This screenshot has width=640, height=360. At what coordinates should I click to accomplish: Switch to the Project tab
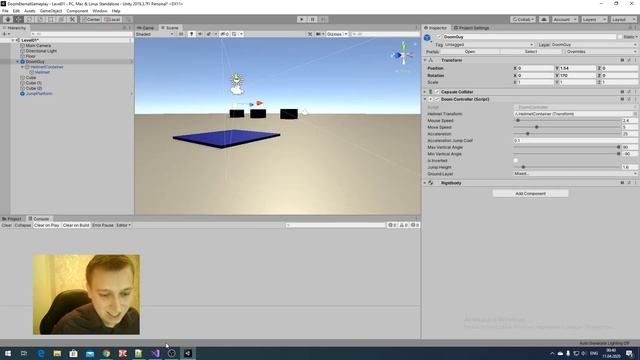[12, 219]
